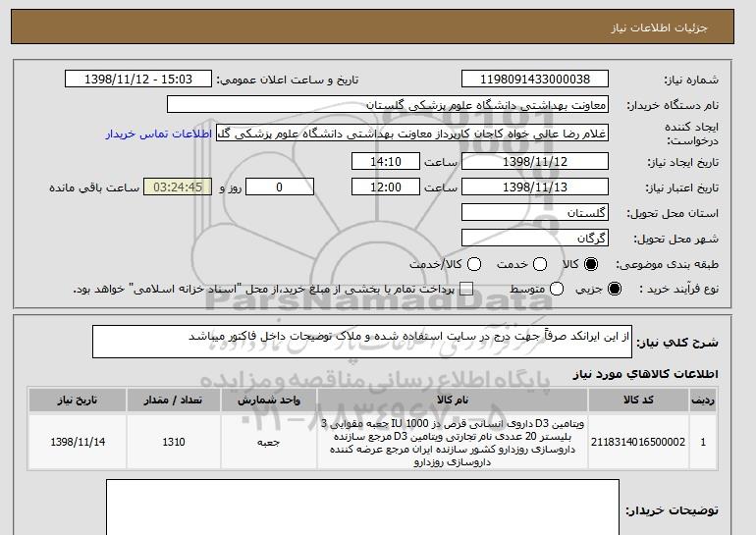Click vitamin D3 product name cell

point(453,443)
